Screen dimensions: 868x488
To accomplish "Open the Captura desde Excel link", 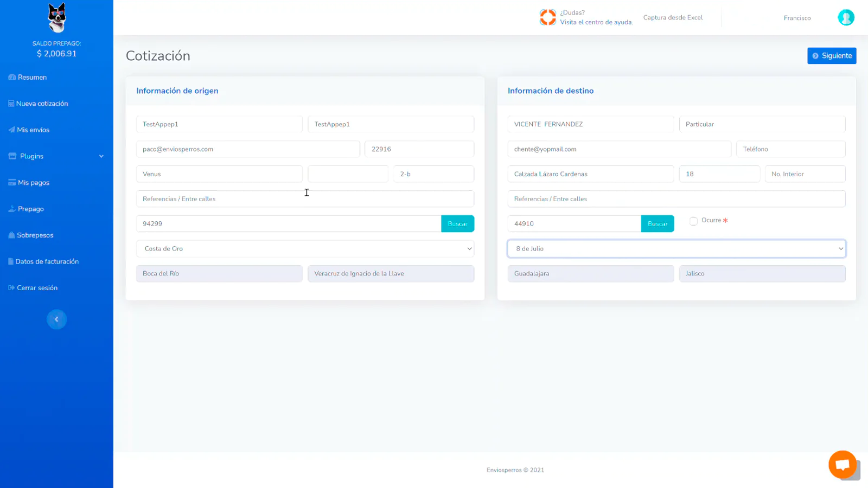I will pos(673,18).
